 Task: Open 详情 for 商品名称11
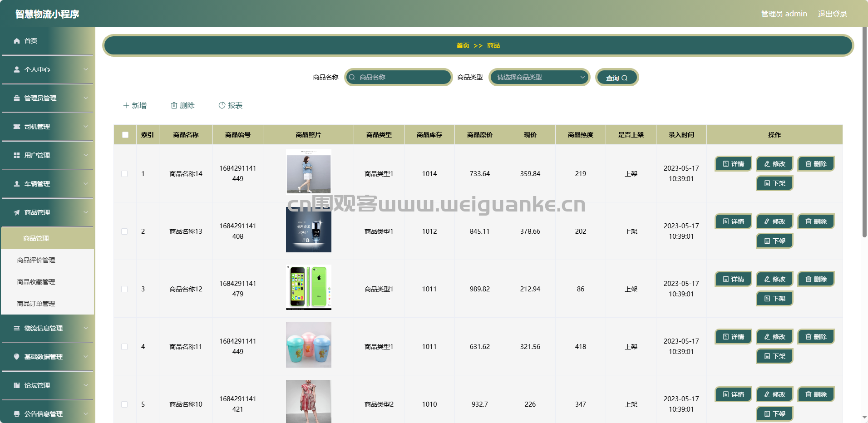pyautogui.click(x=733, y=337)
